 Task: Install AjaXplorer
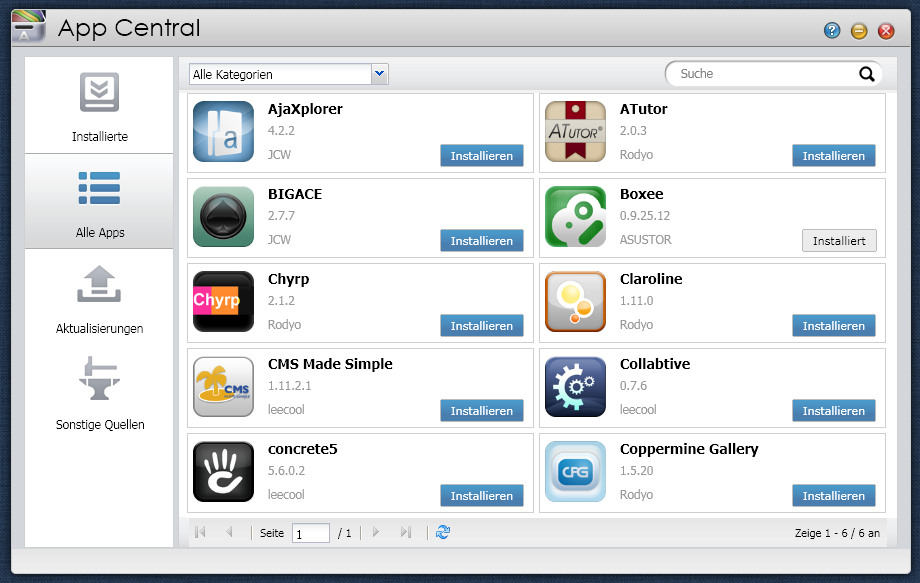click(x=482, y=155)
